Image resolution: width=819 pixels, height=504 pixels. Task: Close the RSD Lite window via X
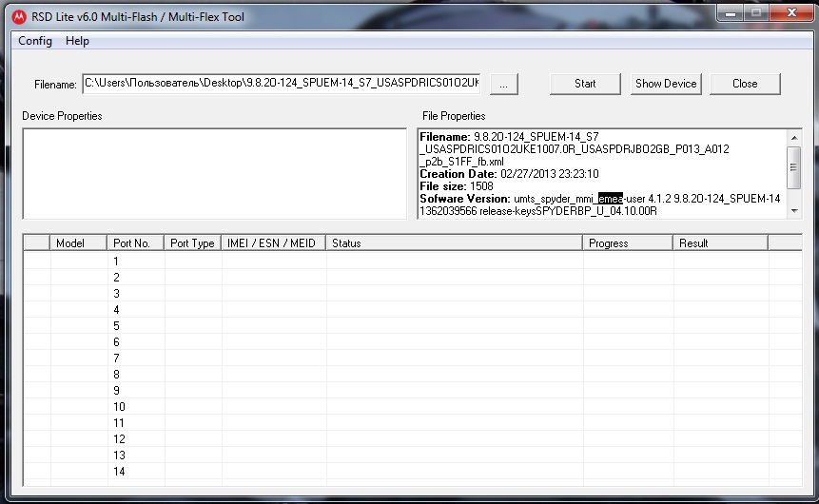point(791,13)
